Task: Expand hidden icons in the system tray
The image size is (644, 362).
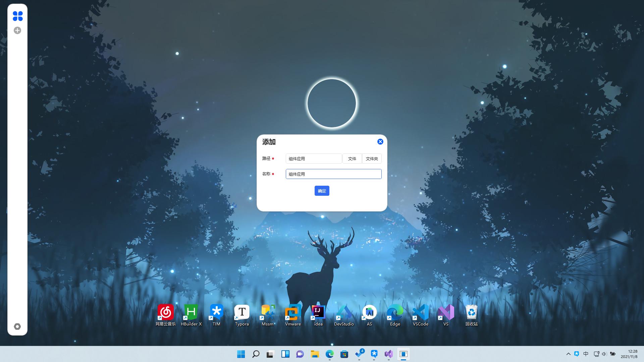Action: click(x=569, y=354)
